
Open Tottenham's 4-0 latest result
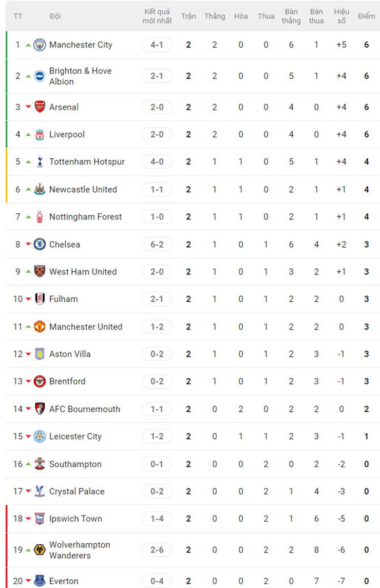157,162
